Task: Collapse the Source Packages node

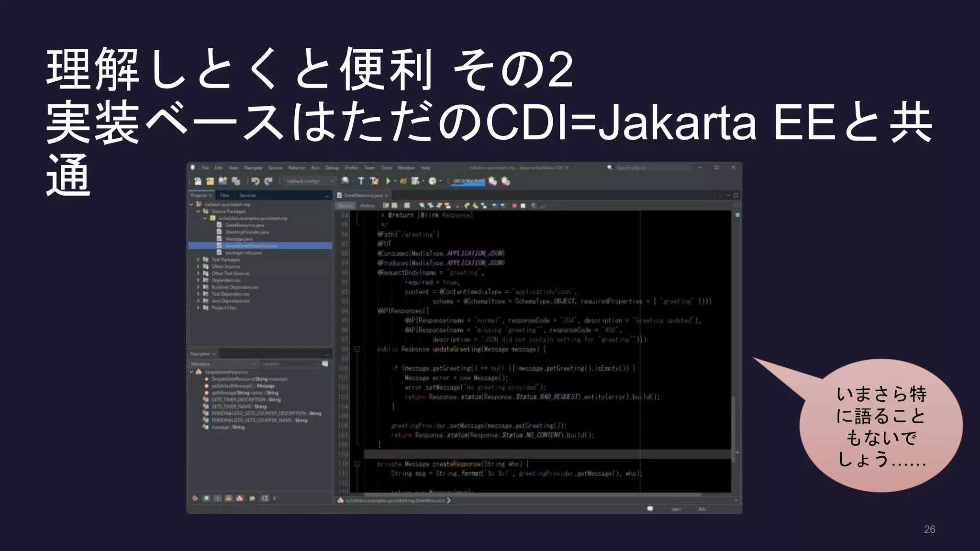Action: [199, 211]
